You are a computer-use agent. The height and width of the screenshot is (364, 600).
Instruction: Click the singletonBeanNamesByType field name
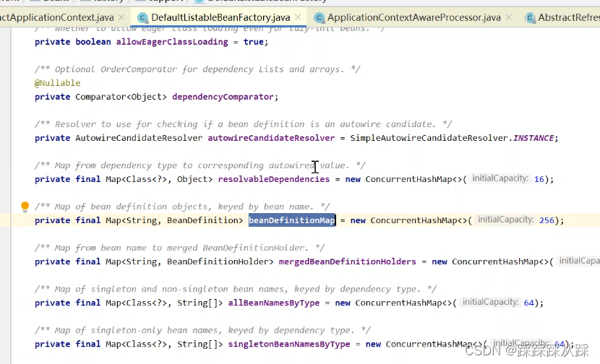pyautogui.click(x=289, y=344)
